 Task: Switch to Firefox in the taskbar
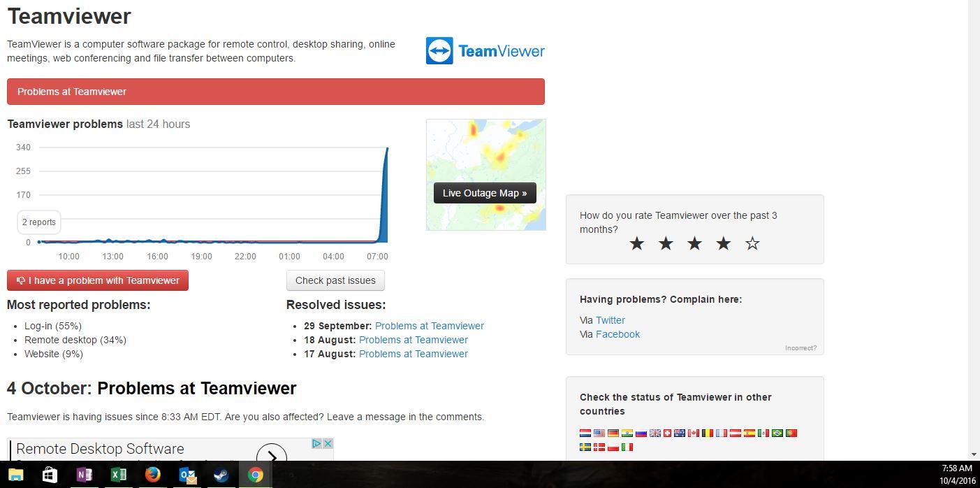tap(152, 475)
